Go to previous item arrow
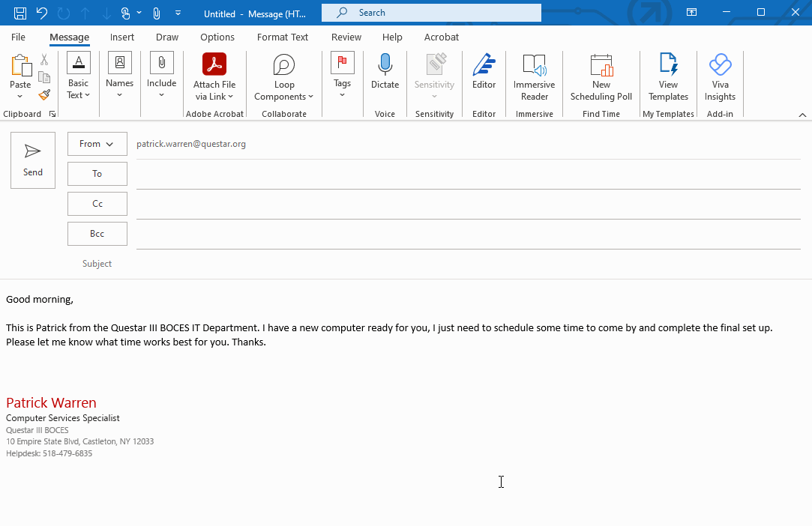The image size is (812, 526). point(85,13)
